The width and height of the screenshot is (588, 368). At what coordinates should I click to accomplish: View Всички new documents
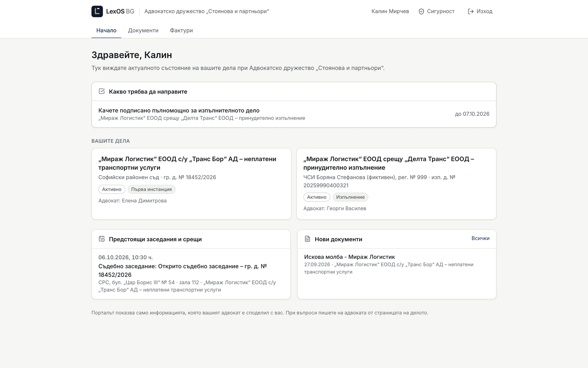tap(480, 238)
